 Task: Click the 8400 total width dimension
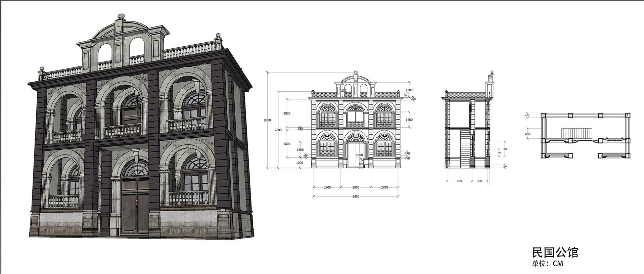(356, 196)
